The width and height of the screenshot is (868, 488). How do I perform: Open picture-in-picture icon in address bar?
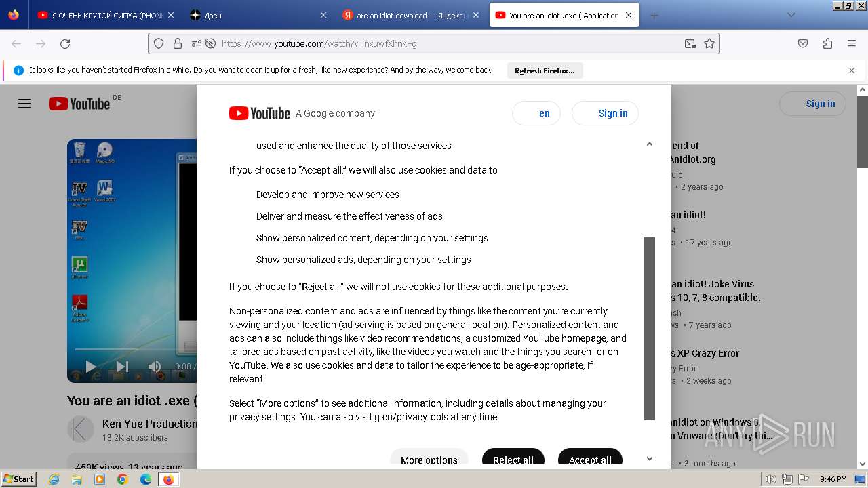[x=690, y=43]
